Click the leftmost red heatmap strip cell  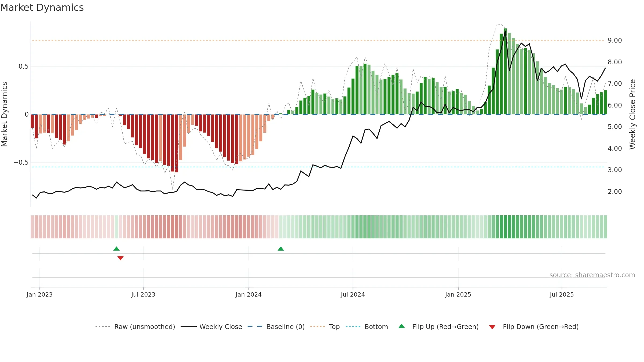pos(32,227)
